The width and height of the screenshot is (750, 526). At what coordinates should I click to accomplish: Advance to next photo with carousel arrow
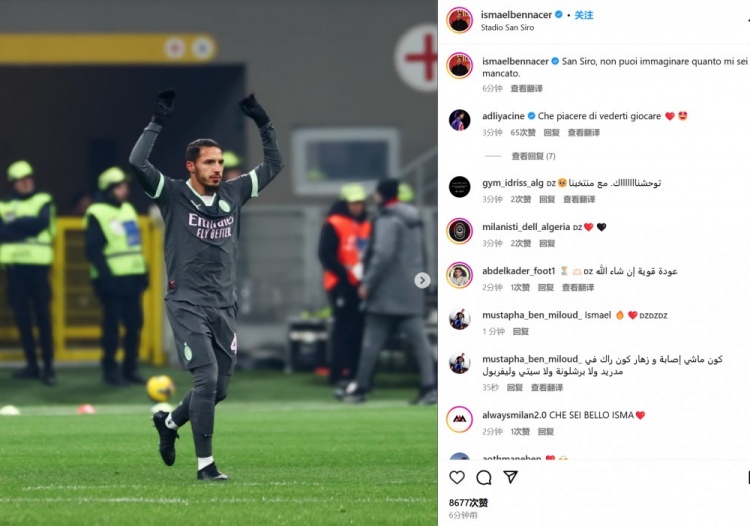(x=422, y=281)
